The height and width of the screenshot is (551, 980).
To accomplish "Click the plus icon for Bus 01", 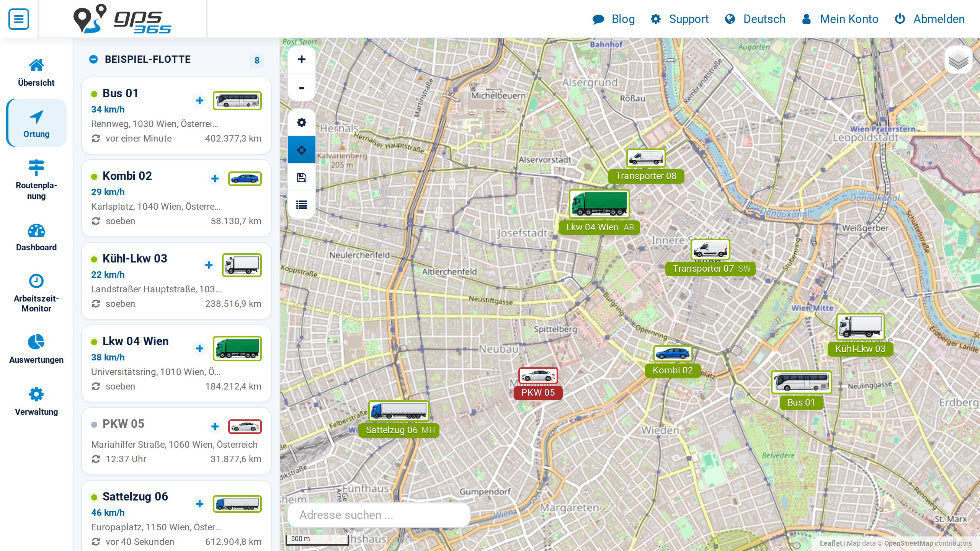I will click(x=199, y=101).
